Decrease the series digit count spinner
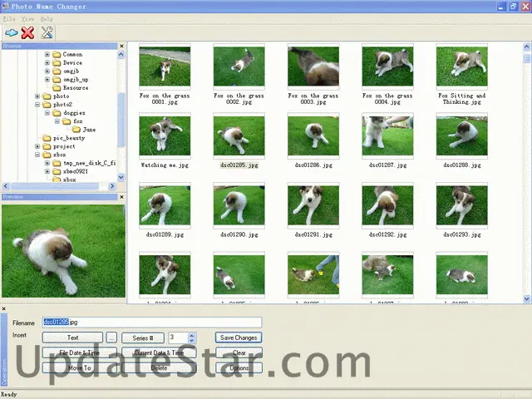532x399 pixels. pos(192,340)
